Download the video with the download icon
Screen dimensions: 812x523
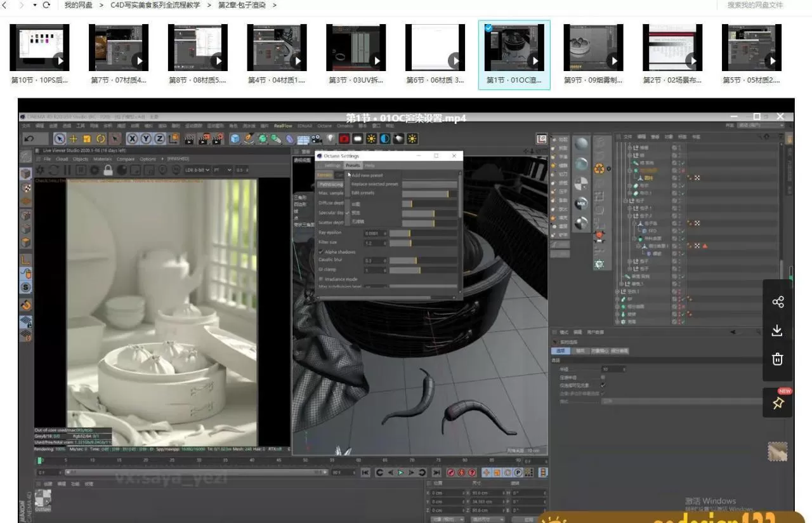tap(777, 331)
